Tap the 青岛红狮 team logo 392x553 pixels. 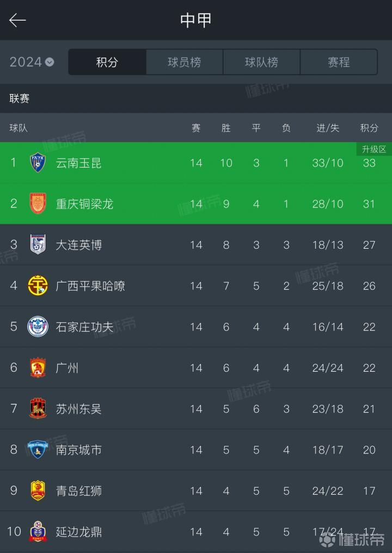coord(38,490)
